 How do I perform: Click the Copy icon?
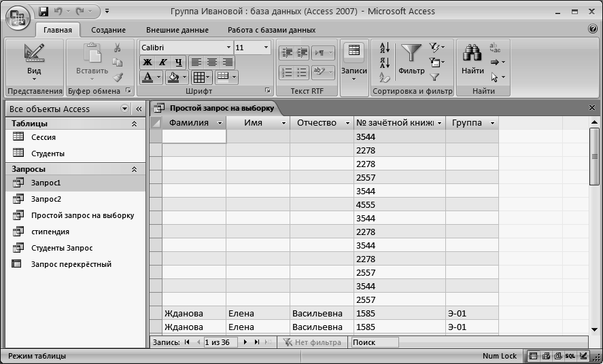tap(118, 62)
